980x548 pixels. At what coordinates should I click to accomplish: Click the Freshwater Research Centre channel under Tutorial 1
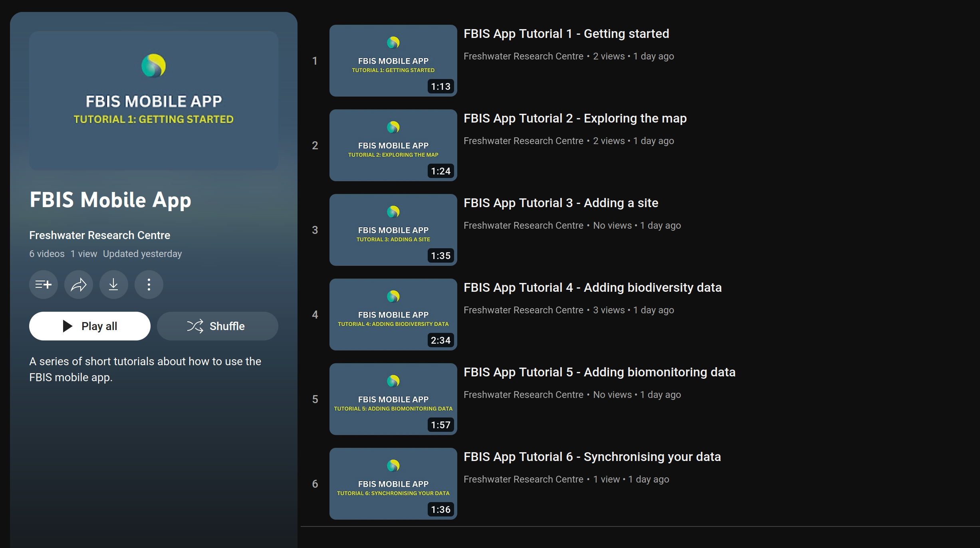pos(524,56)
